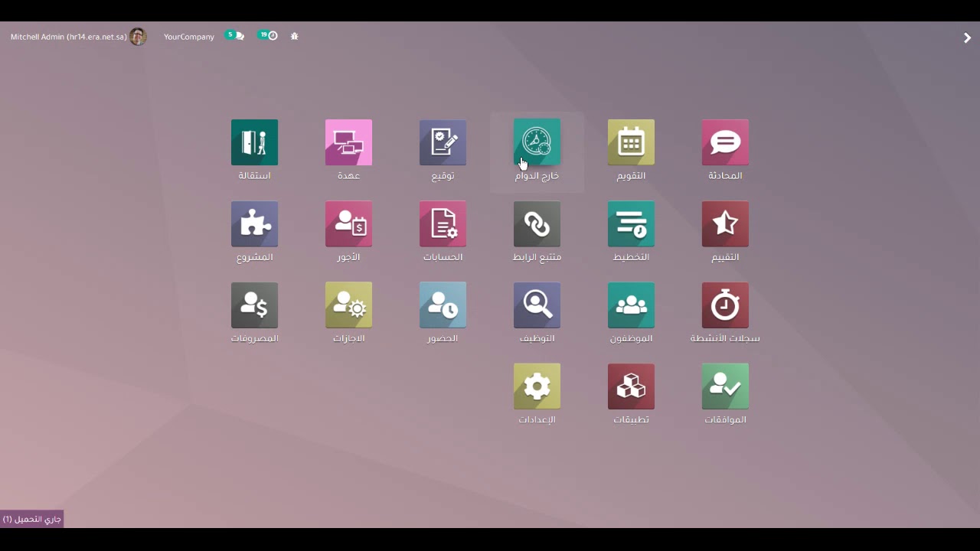The width and height of the screenshot is (980, 551).
Task: Open the الموظفون (Employees) app icon
Action: click(x=631, y=305)
